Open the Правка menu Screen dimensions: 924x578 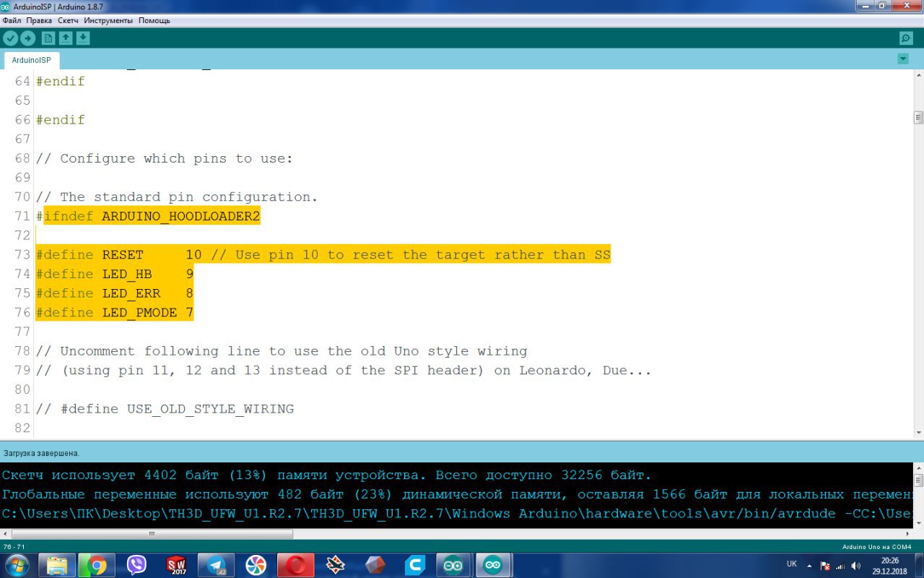[39, 20]
